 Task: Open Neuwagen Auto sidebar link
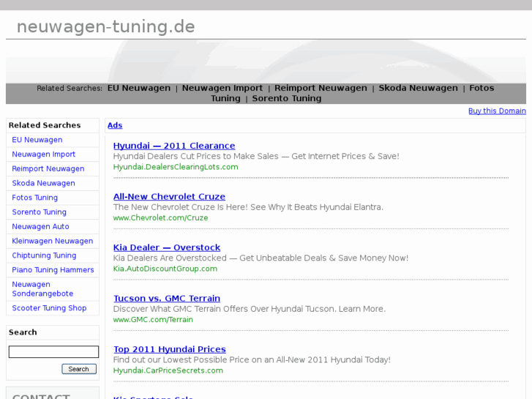(41, 226)
